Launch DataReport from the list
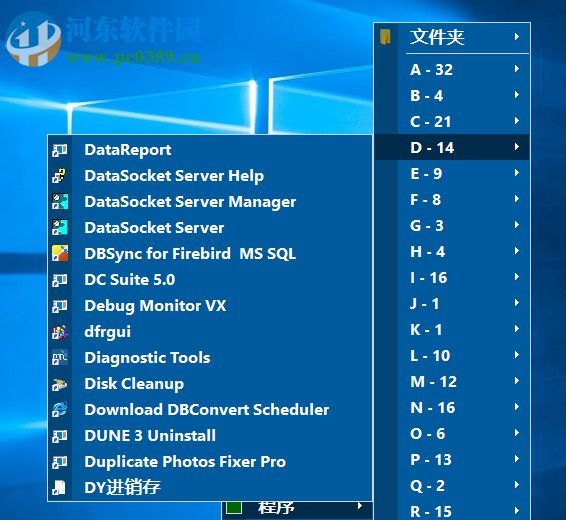 click(x=210, y=150)
